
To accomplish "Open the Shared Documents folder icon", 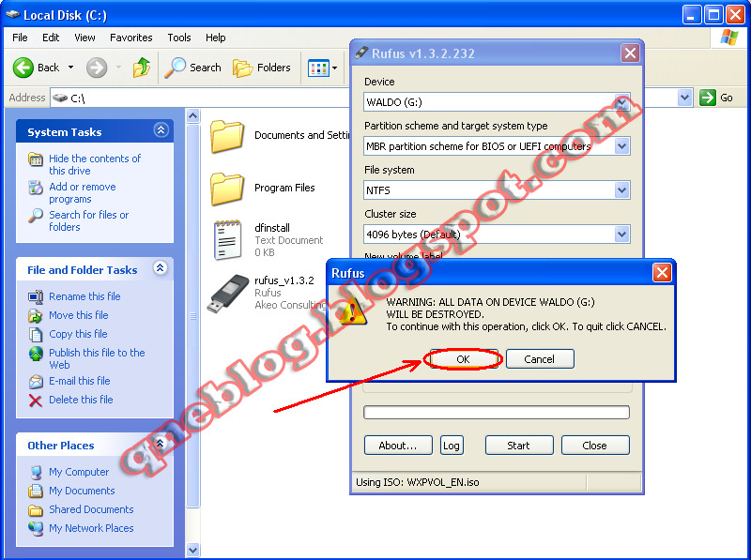I will (x=36, y=509).
